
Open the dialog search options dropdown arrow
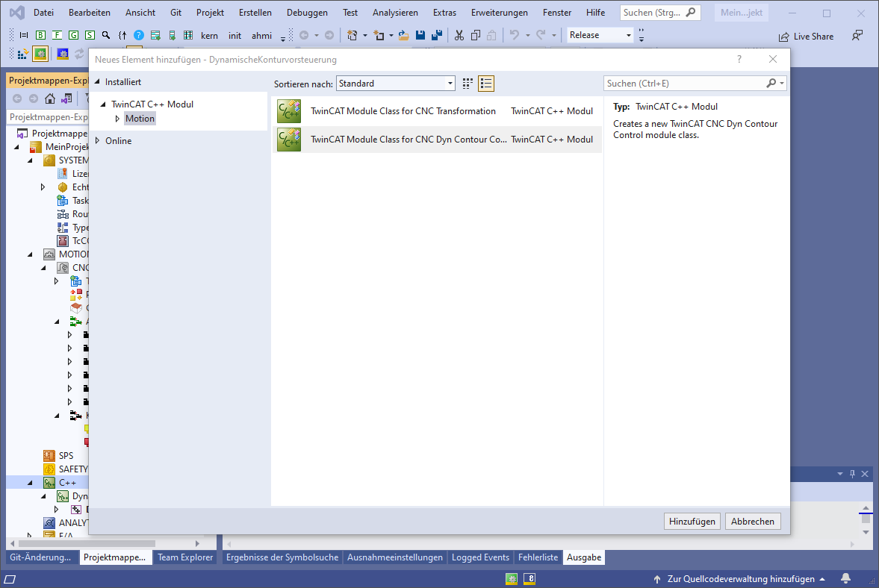[x=782, y=84]
